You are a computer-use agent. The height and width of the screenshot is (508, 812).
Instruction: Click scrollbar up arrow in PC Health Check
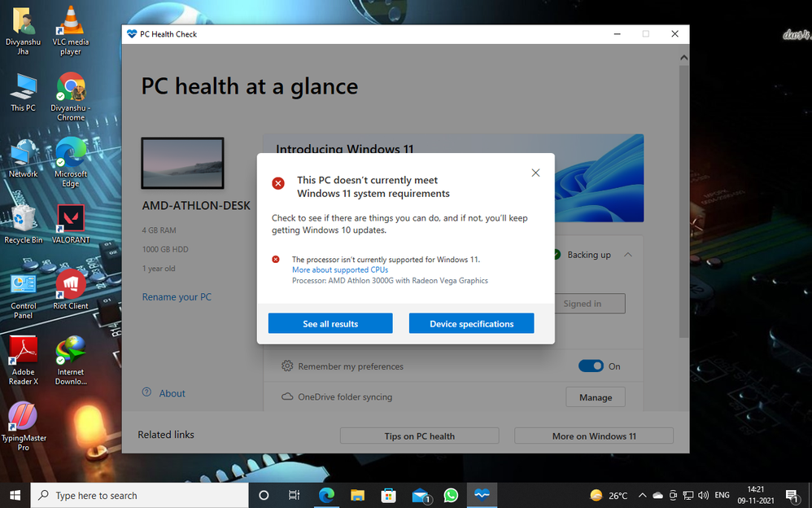click(x=684, y=58)
